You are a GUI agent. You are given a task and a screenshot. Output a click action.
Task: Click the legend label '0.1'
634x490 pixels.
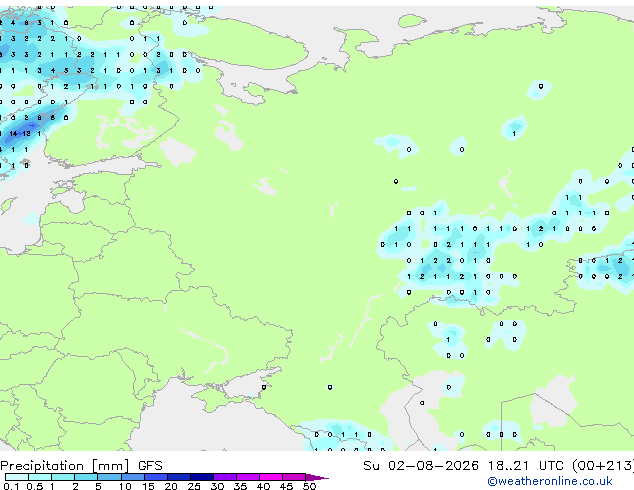(11, 486)
